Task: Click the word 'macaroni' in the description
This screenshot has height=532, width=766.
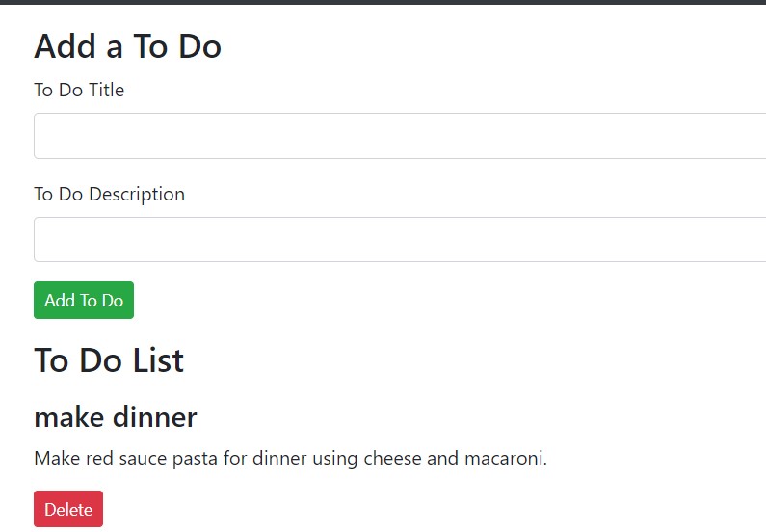Action: pos(504,458)
